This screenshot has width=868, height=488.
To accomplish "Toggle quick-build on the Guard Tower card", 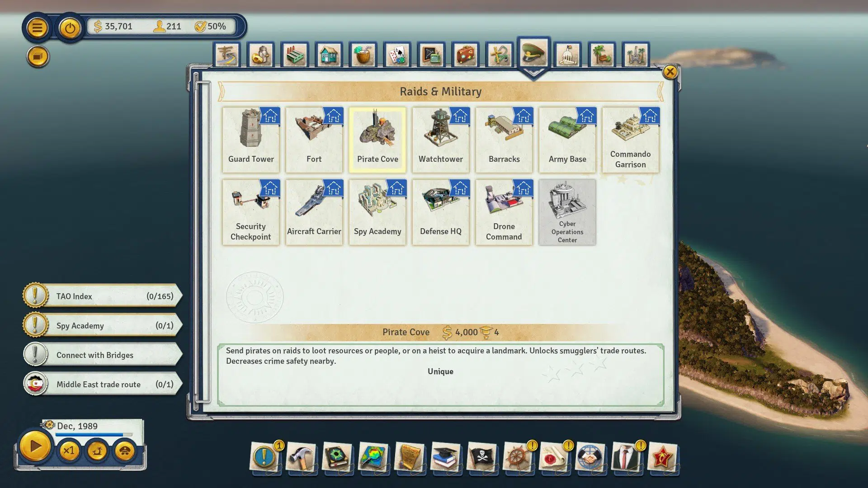I will 270,117.
